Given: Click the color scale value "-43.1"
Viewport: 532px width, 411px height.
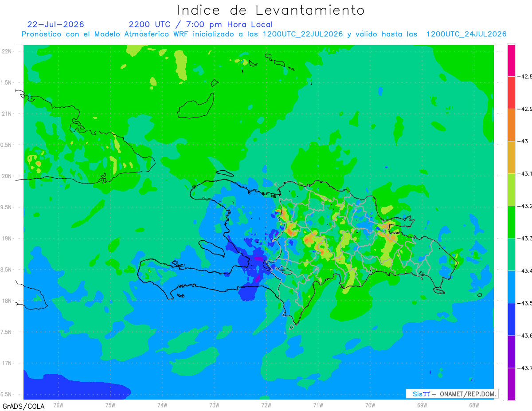Looking at the screenshot, I should click(x=525, y=173).
